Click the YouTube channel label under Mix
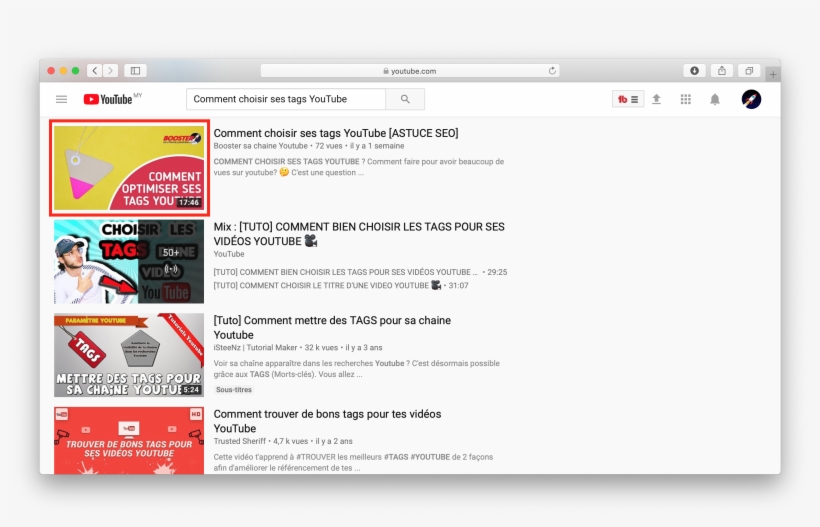 point(229,254)
